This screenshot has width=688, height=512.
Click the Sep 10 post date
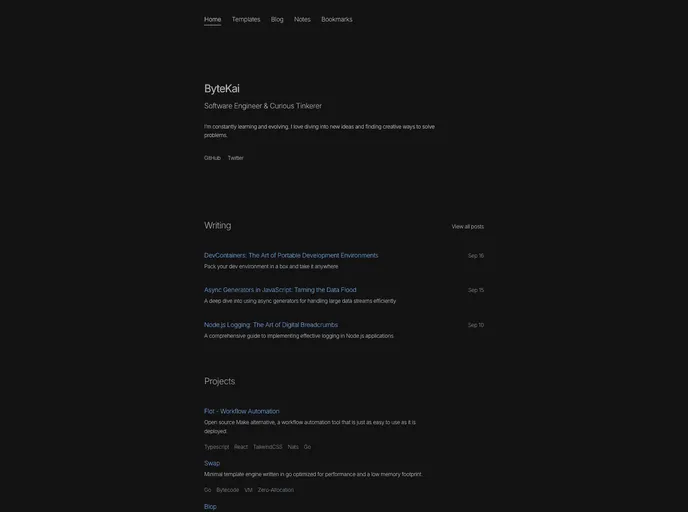476,325
